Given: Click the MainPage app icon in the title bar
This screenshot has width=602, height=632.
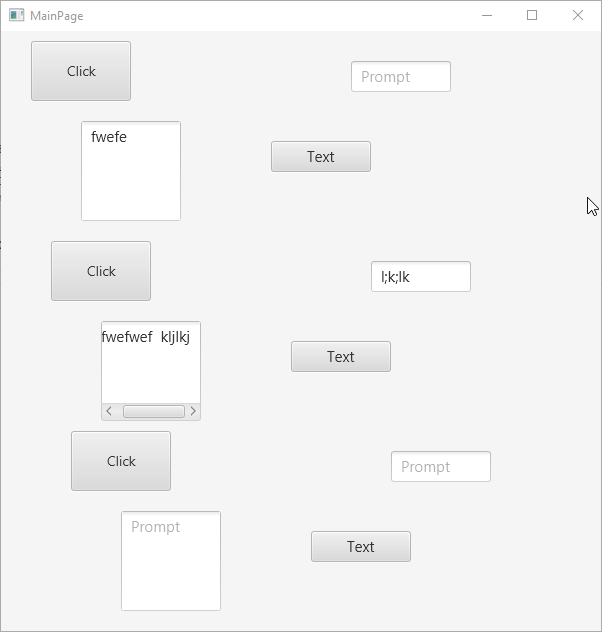Looking at the screenshot, I should tap(16, 15).
